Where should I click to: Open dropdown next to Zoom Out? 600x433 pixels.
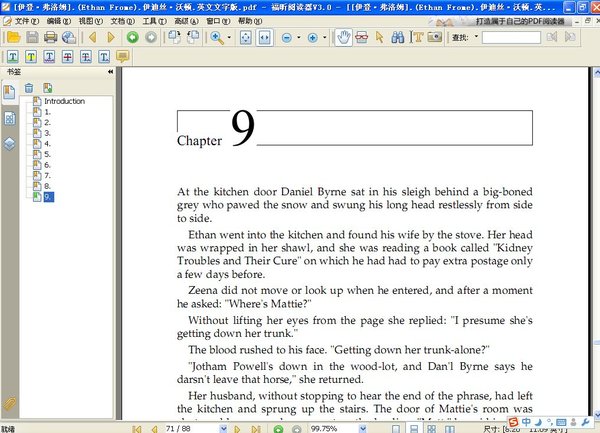coord(298,37)
